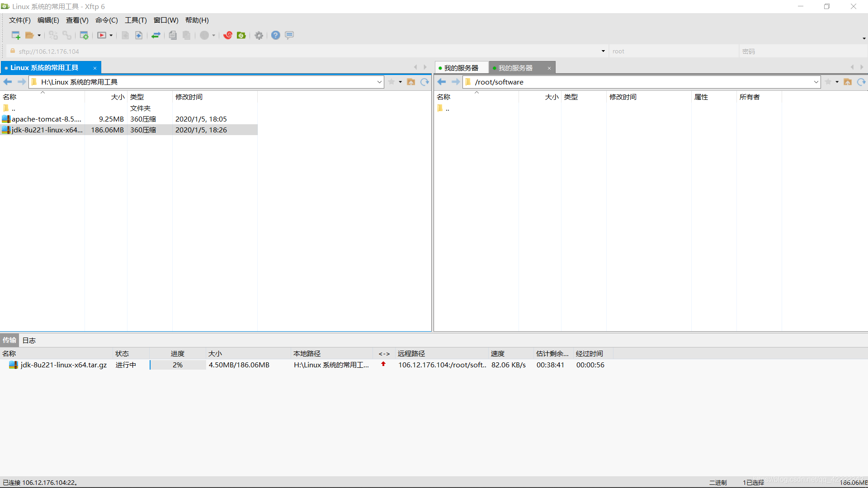
Task: Open the 窗口(W) menu
Action: pyautogui.click(x=166, y=20)
